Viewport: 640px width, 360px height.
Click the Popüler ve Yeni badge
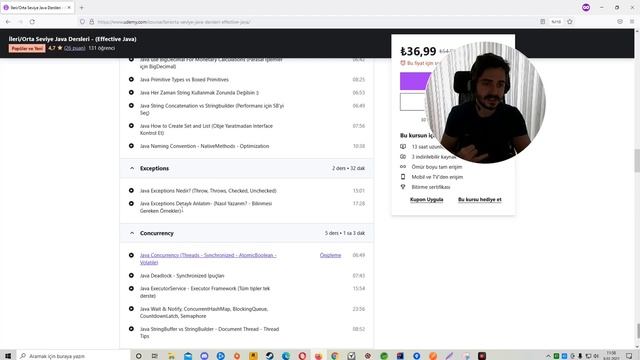[x=27, y=48]
